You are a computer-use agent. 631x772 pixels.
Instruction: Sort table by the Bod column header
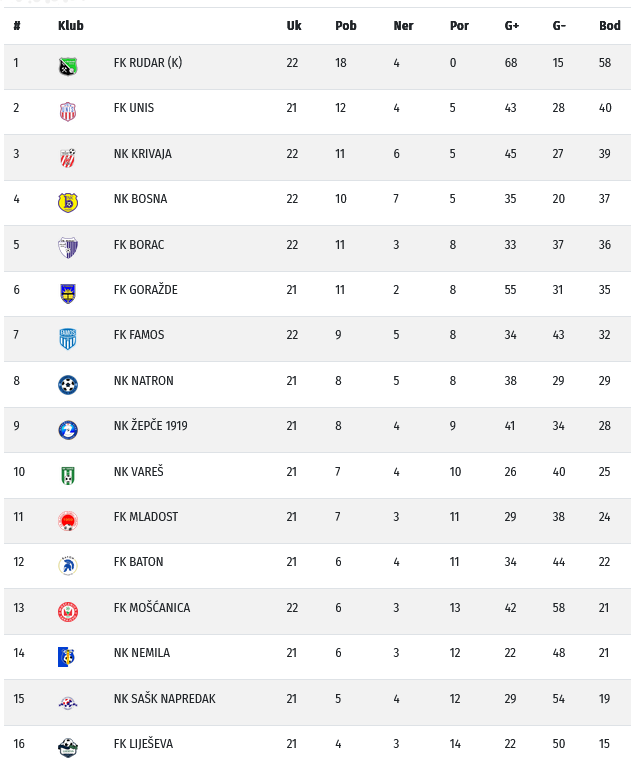pos(609,26)
